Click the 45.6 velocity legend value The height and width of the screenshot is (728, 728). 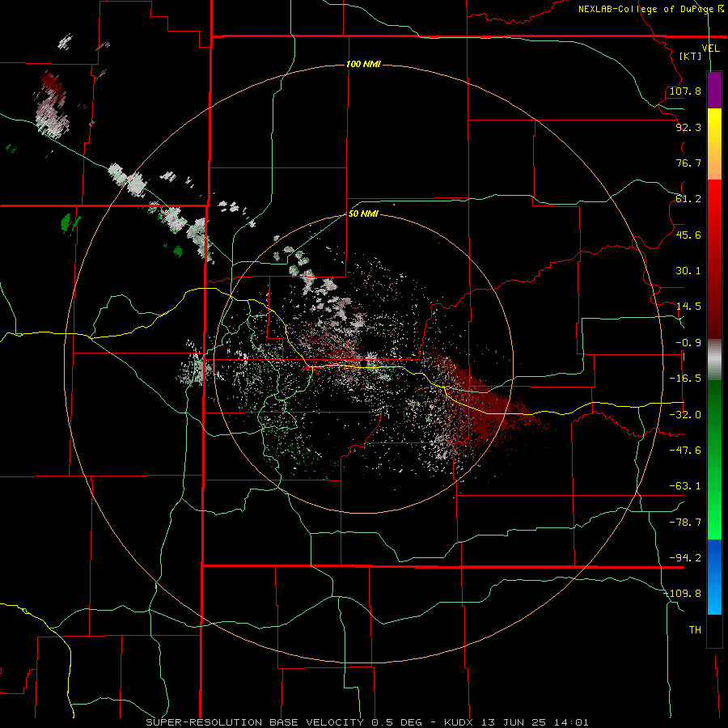coord(688,235)
